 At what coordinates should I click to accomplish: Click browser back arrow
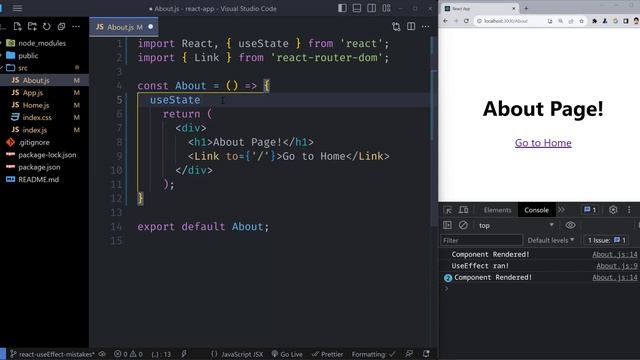[x=445, y=21]
